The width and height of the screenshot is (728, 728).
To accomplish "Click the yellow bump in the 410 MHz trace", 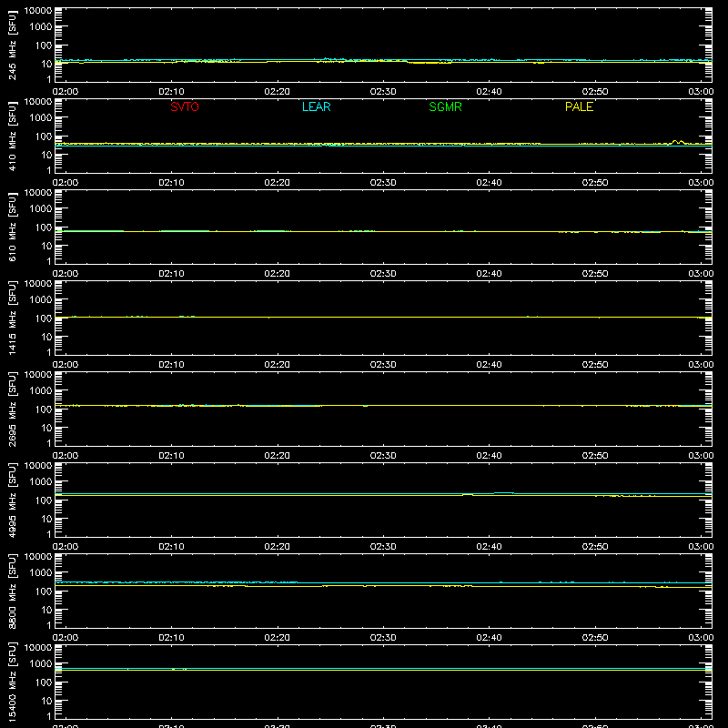I will coord(678,142).
